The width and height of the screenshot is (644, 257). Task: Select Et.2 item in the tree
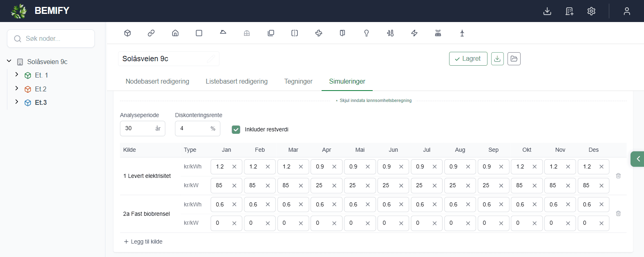pyautogui.click(x=40, y=89)
